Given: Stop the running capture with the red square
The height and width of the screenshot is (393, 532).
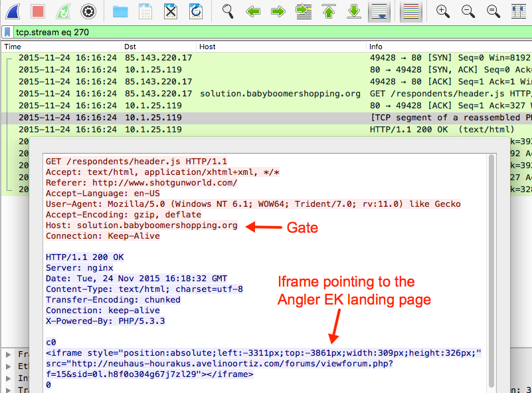Looking at the screenshot, I should 38,11.
